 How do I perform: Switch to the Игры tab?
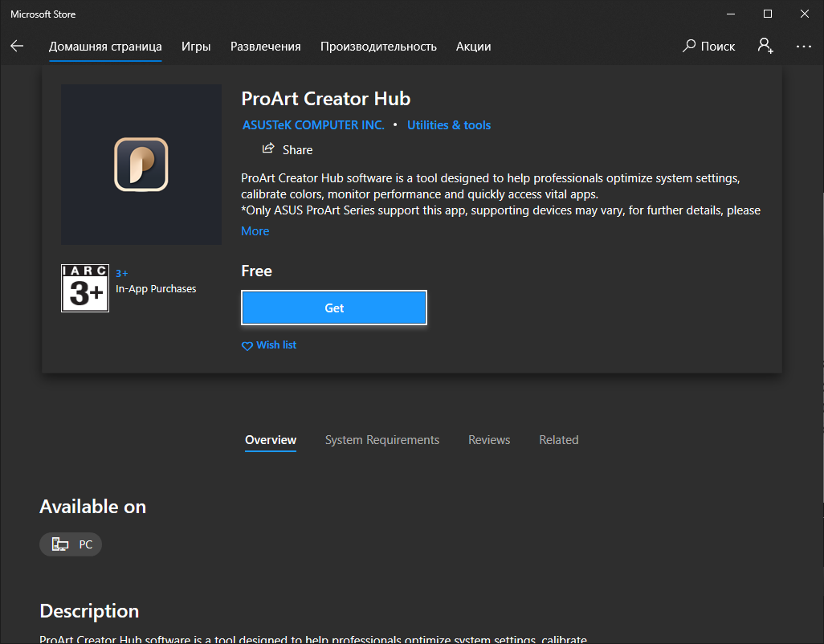(x=196, y=47)
